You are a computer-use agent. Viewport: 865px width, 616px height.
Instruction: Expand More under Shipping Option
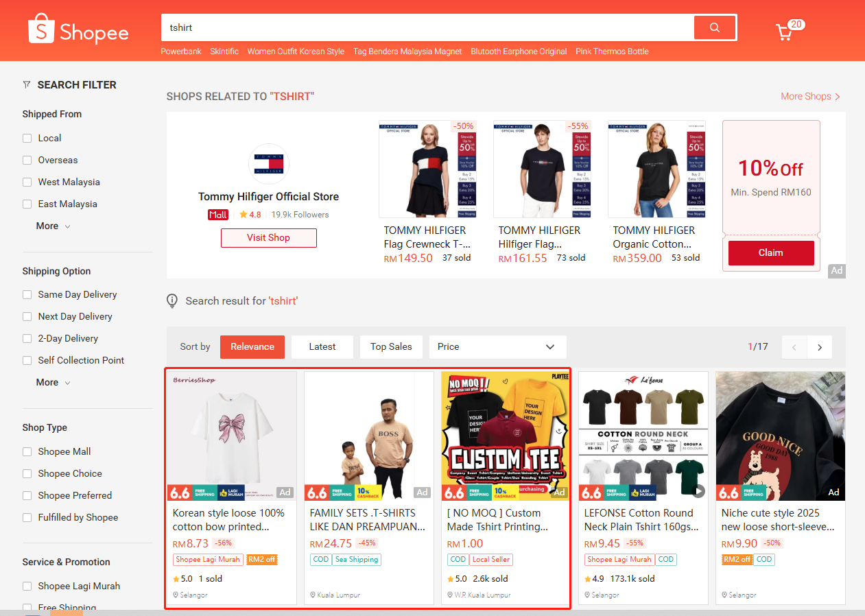[x=54, y=382]
